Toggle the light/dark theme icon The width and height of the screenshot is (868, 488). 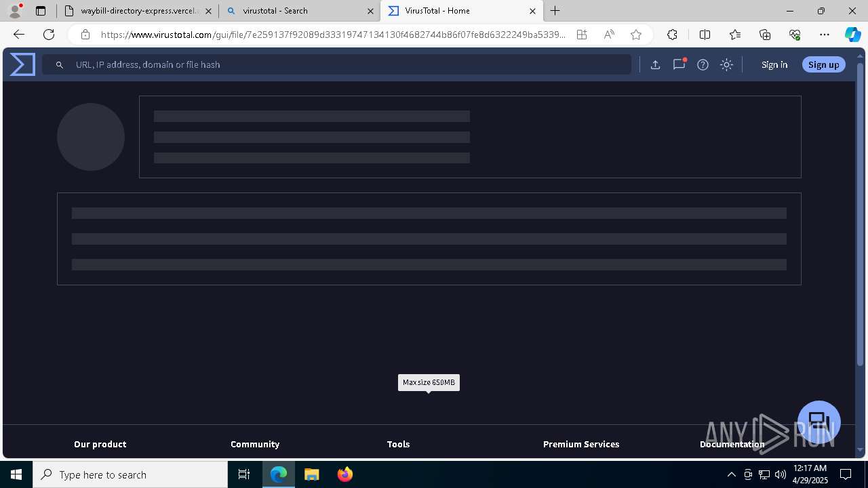tap(726, 64)
